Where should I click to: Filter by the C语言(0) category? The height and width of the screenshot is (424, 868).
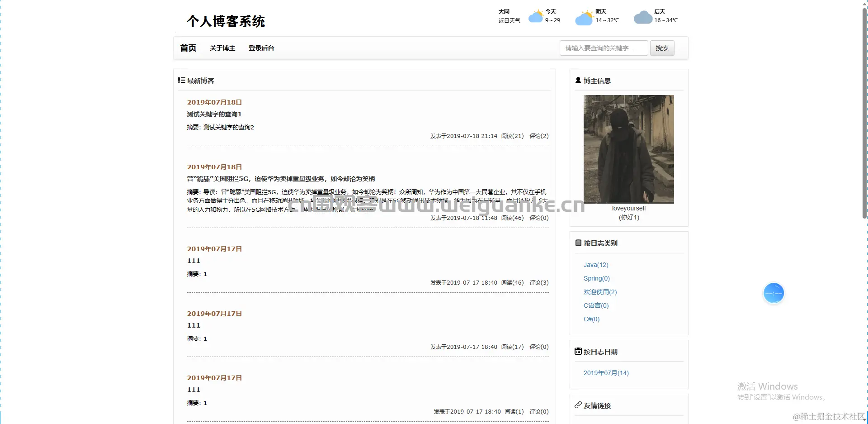(596, 305)
